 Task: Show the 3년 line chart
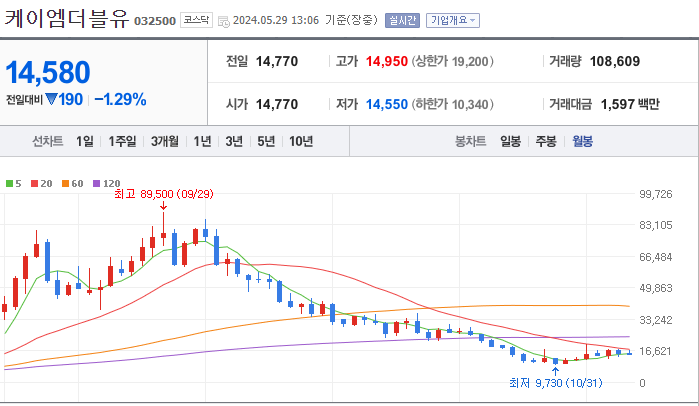[234, 142]
